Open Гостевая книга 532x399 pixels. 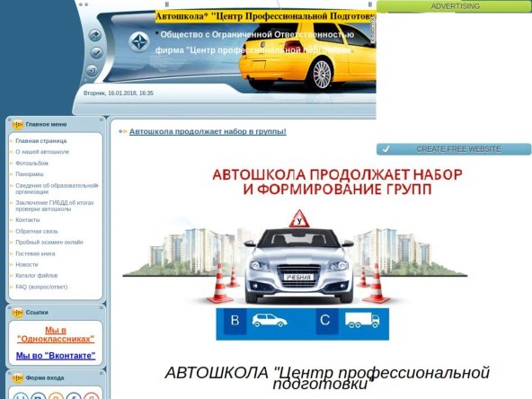35,253
